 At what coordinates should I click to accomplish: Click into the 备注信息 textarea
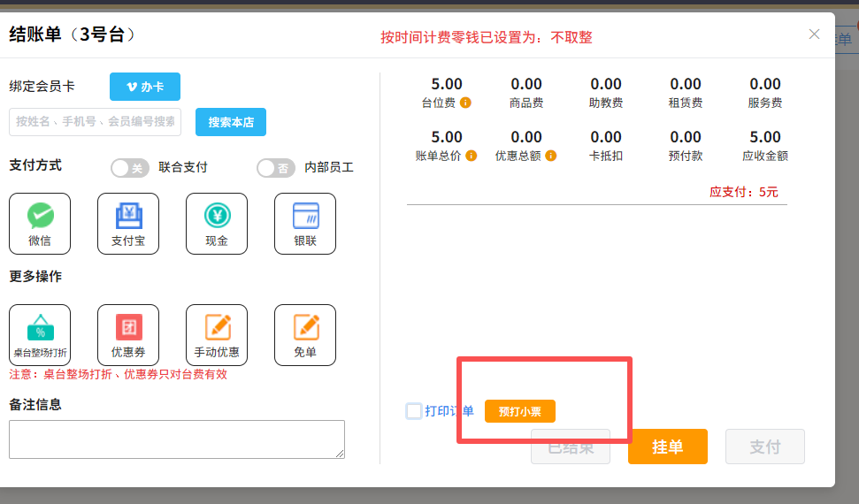pos(176,439)
